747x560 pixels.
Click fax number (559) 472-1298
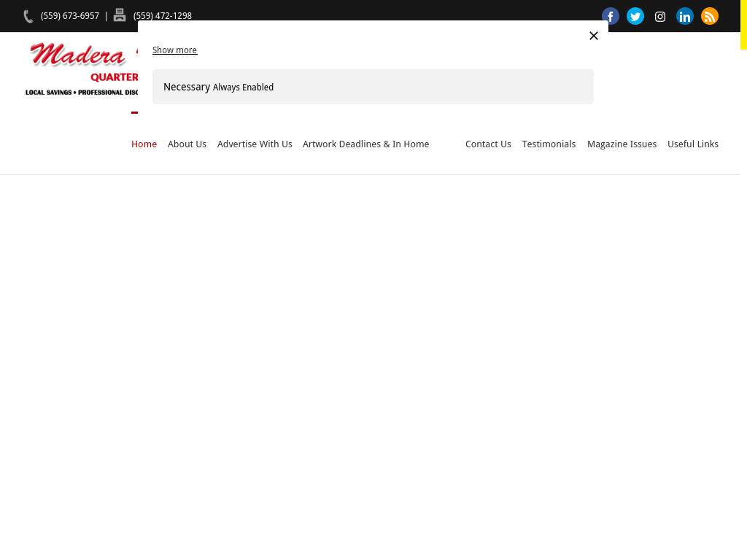click(163, 16)
